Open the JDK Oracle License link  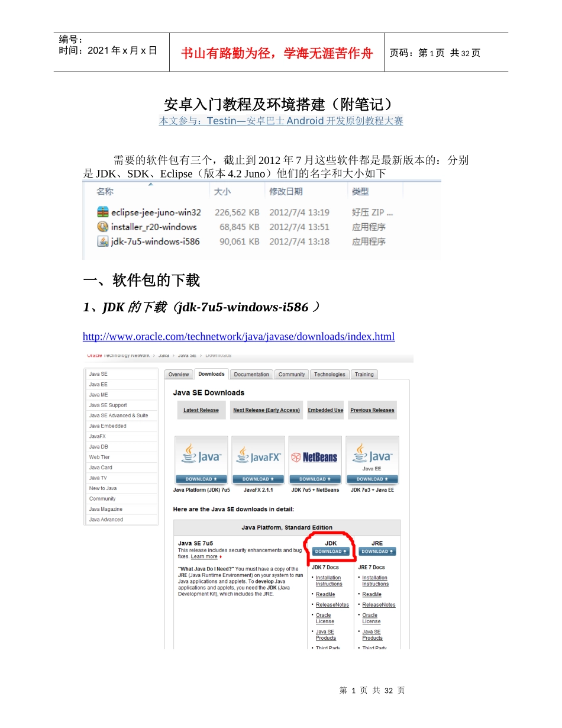325,619
